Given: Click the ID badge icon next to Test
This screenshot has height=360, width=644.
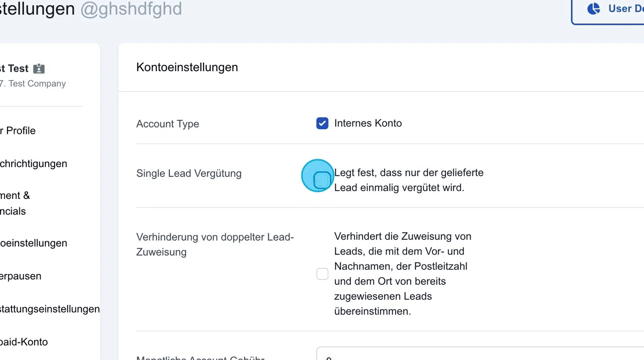Looking at the screenshot, I should coord(39,68).
